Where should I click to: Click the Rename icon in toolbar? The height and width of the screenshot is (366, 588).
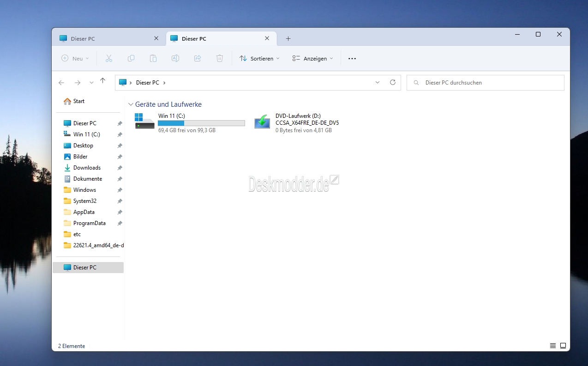[175, 58]
